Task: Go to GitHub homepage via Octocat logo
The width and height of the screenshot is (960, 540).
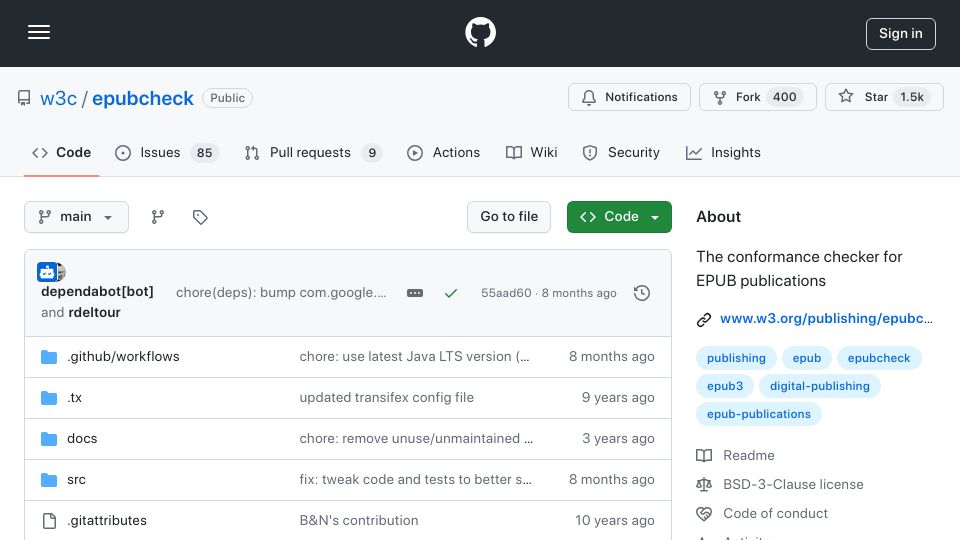Action: pyautogui.click(x=480, y=32)
